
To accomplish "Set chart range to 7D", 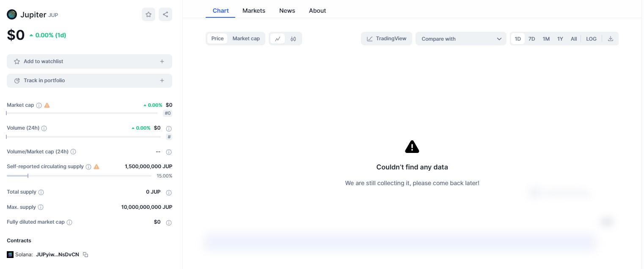I will pos(532,39).
